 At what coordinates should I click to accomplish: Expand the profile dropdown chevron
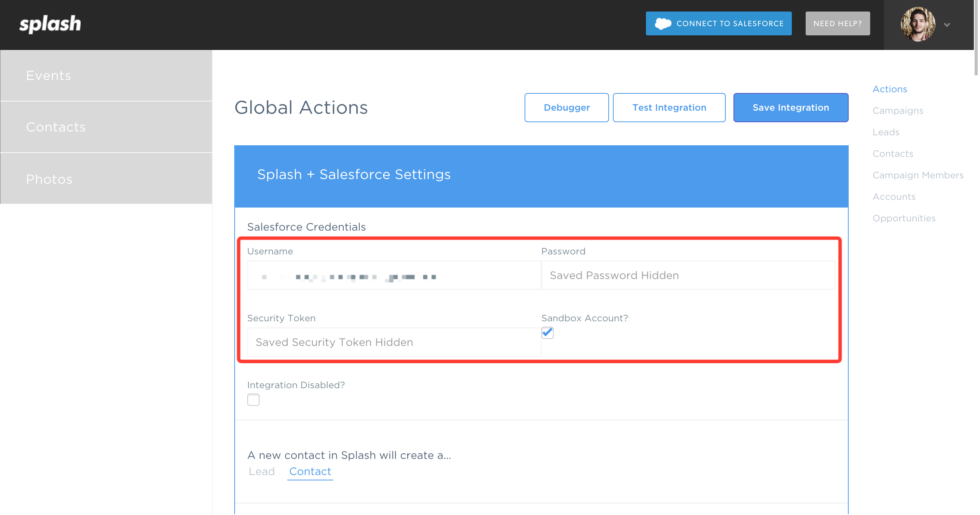tap(947, 25)
